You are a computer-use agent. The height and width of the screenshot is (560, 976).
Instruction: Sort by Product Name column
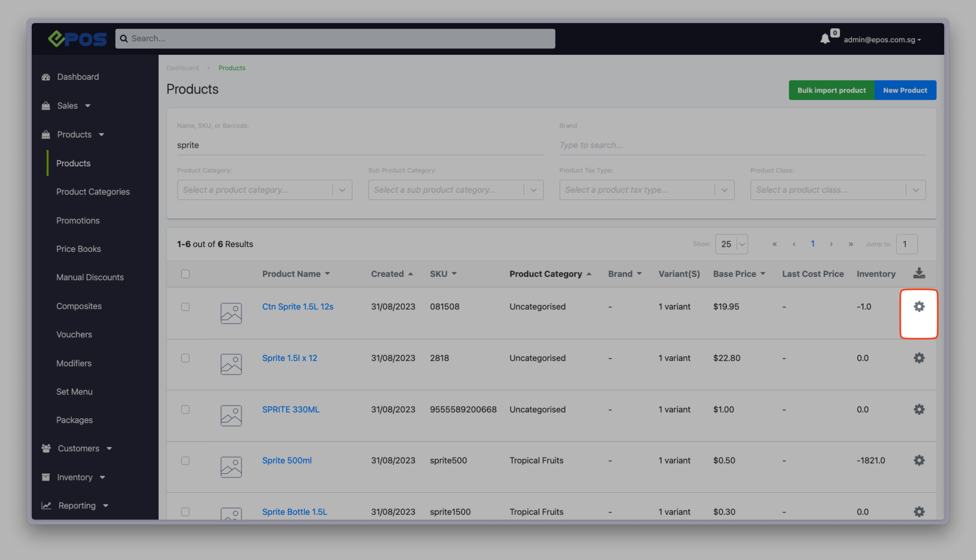pyautogui.click(x=296, y=274)
